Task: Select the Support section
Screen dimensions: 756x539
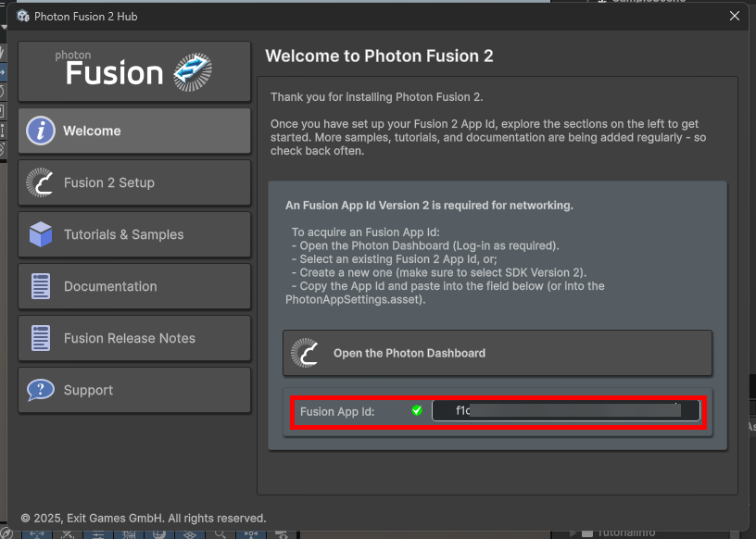Action: (x=134, y=390)
